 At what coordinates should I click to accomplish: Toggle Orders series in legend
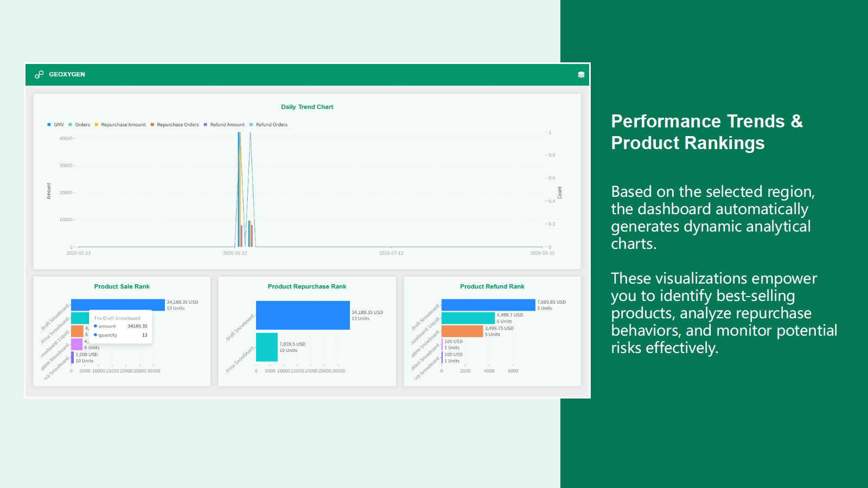pos(79,125)
